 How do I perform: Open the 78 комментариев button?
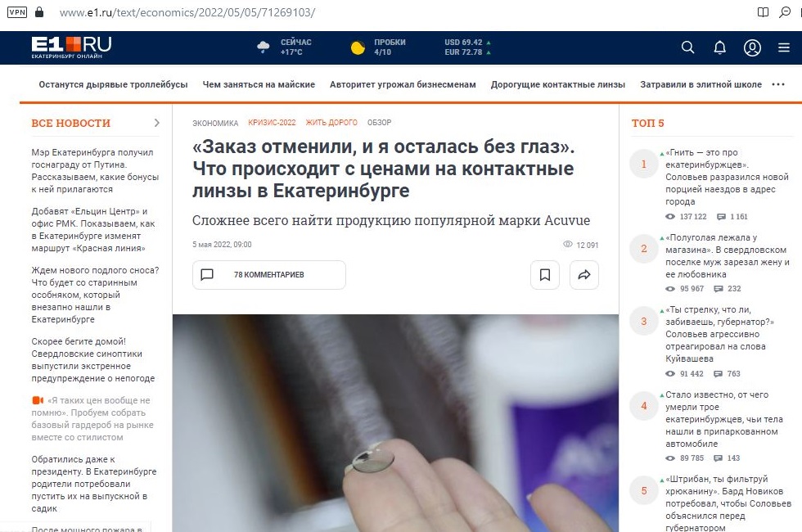coord(268,275)
